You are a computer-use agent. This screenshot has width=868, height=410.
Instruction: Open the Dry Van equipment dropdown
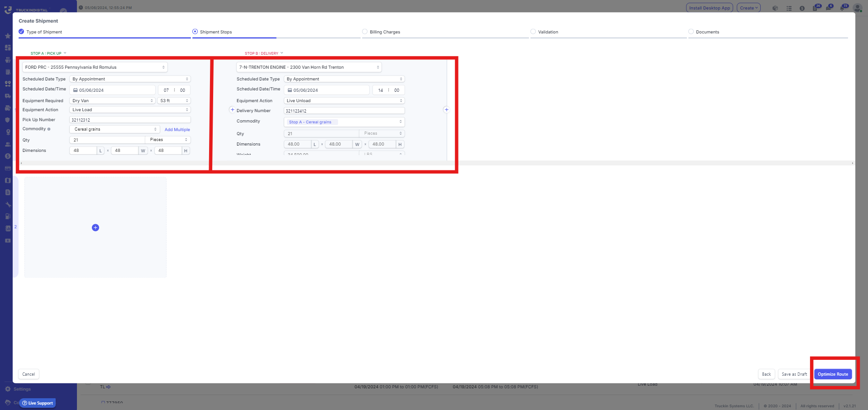[x=112, y=101]
